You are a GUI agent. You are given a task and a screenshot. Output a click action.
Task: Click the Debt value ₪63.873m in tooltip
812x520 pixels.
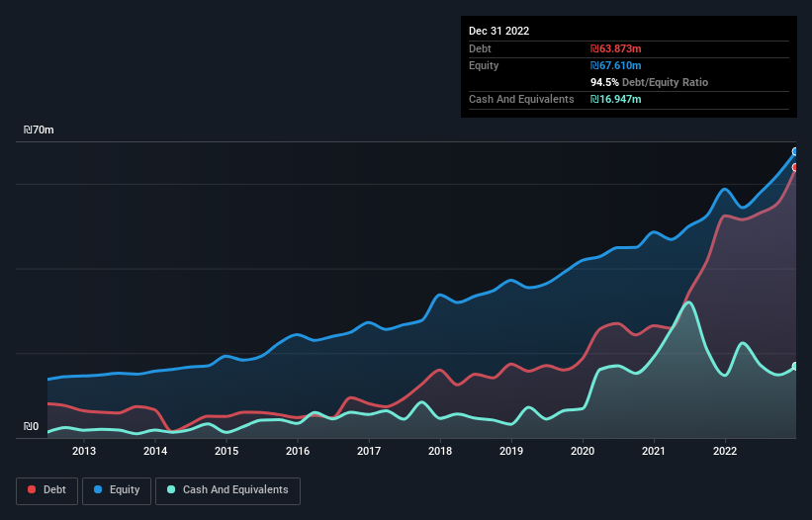(616, 48)
